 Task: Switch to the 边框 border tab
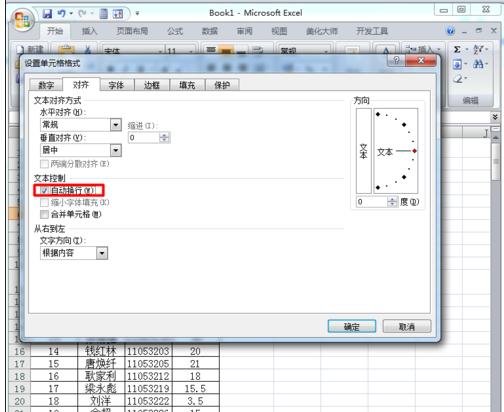(x=152, y=85)
